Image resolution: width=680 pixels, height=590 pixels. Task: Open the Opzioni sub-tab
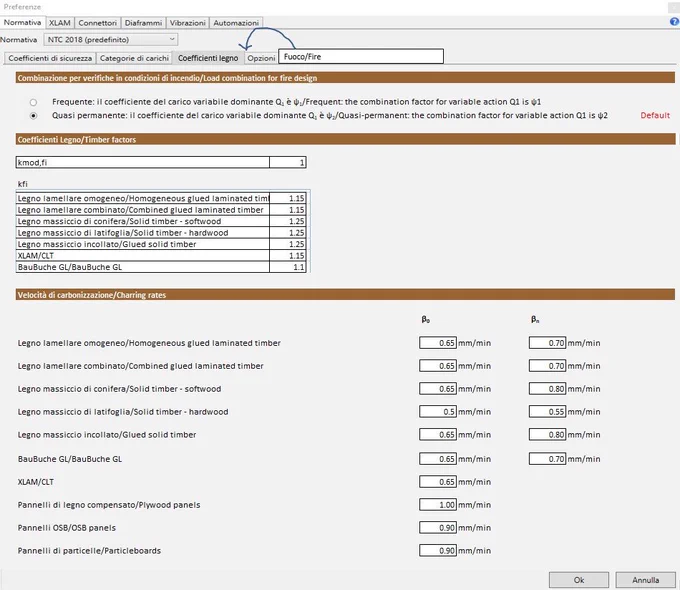pyautogui.click(x=262, y=58)
